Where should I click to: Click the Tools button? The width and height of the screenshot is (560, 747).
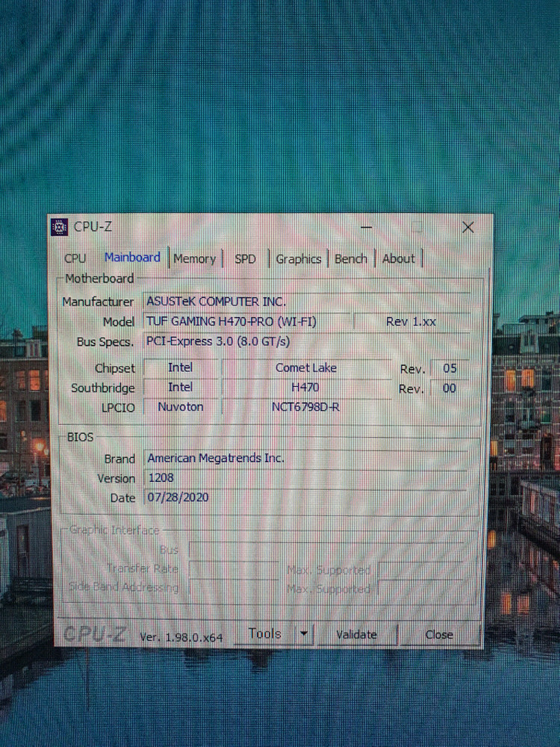[x=265, y=633]
